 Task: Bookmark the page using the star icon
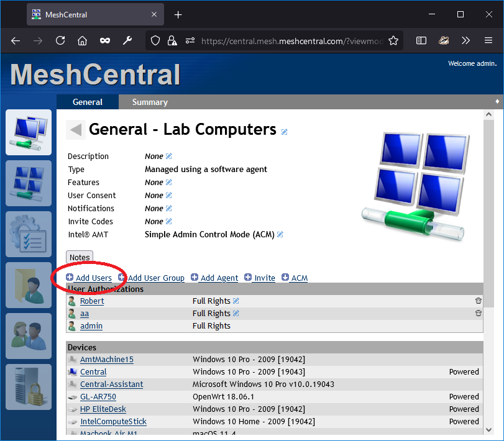click(393, 40)
